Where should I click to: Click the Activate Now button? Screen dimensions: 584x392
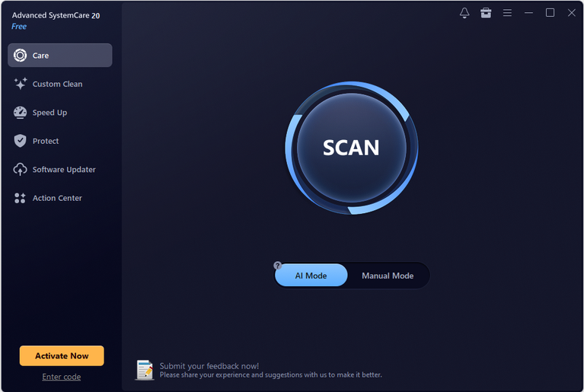coord(62,356)
